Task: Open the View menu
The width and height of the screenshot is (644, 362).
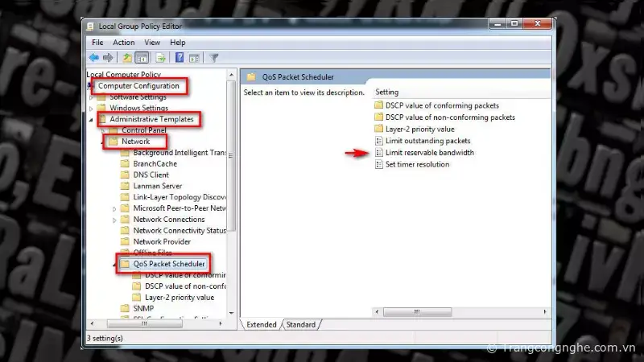Action: click(152, 43)
